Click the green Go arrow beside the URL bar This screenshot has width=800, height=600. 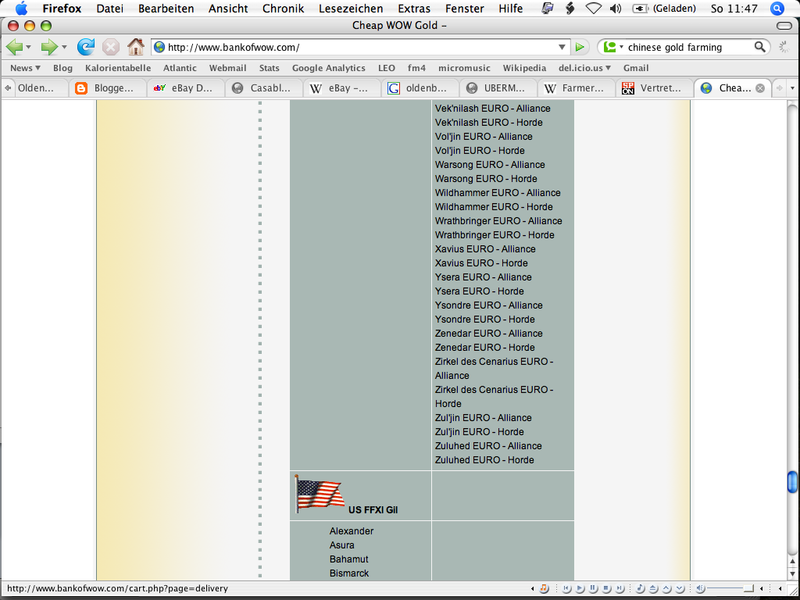click(x=580, y=47)
